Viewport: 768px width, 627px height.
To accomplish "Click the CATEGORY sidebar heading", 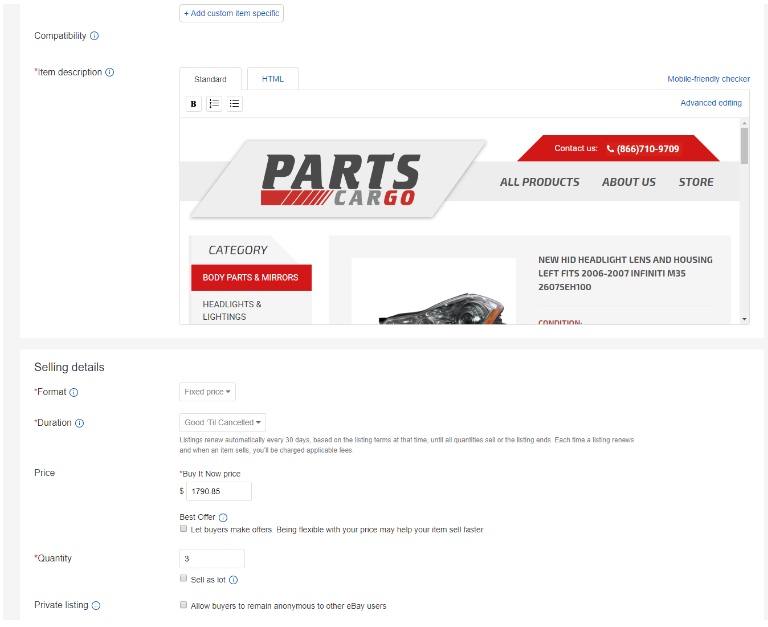I will (238, 250).
